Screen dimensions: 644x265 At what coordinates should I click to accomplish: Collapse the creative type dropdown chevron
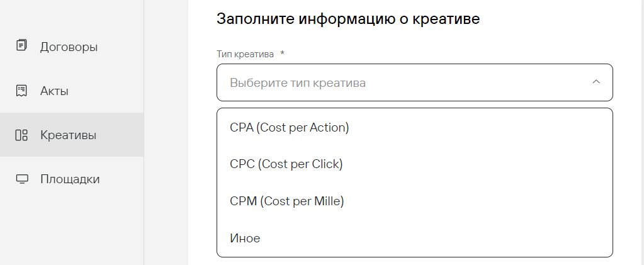click(596, 82)
